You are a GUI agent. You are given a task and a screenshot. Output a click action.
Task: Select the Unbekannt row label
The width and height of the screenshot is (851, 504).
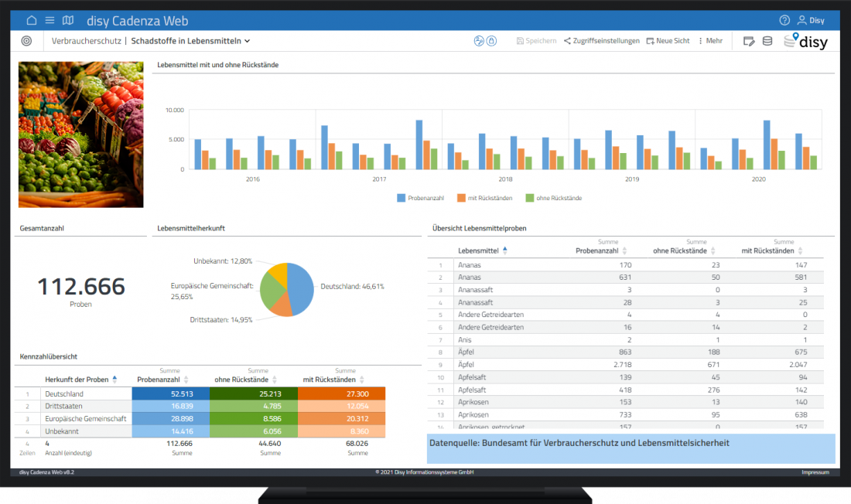coord(62,431)
